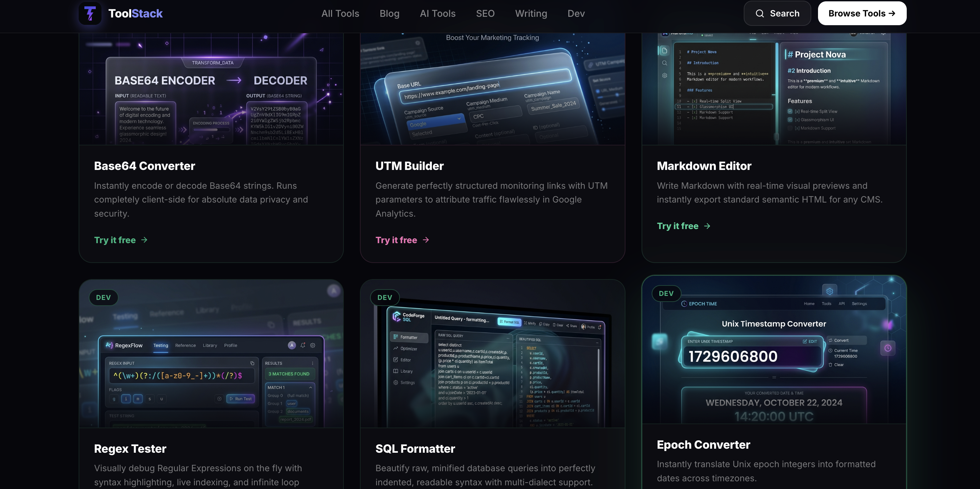Click the Library icon in CodeForge sidebar
Viewport: 980px width, 489px height.
(x=396, y=371)
